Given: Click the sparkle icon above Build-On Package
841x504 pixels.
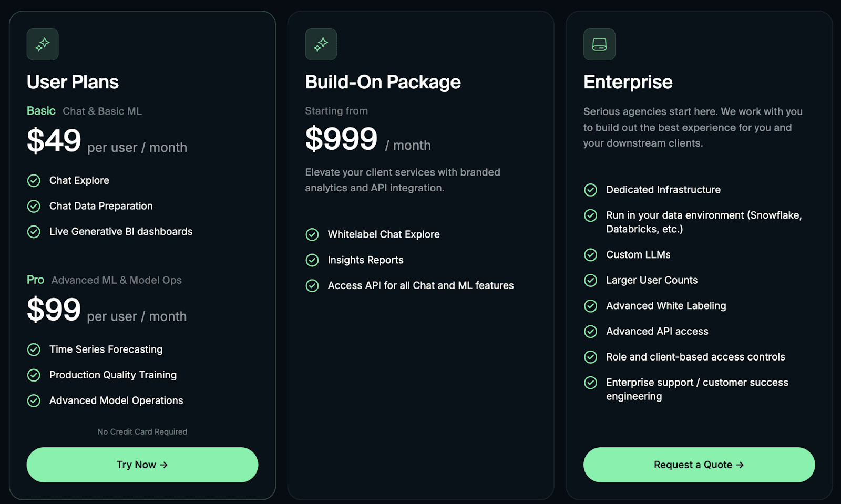Looking at the screenshot, I should coord(321,44).
